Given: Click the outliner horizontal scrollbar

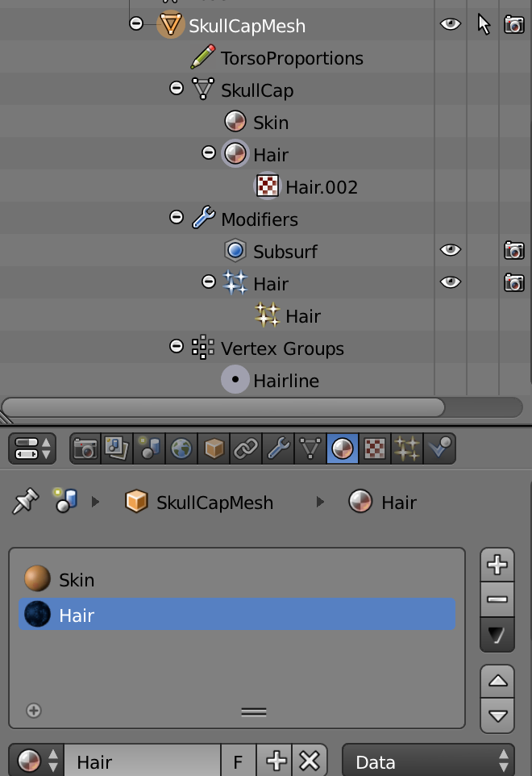Looking at the screenshot, I should 223,408.
